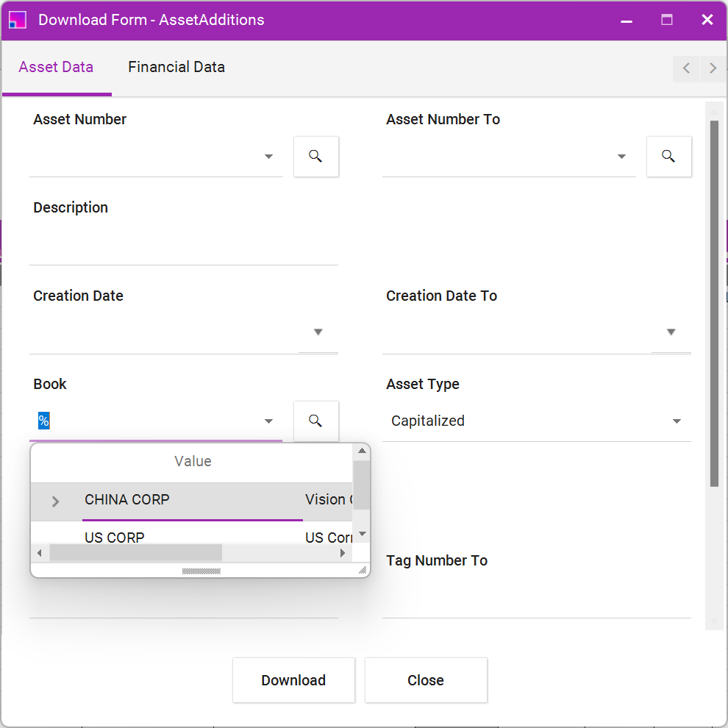Click the Close button

point(426,680)
